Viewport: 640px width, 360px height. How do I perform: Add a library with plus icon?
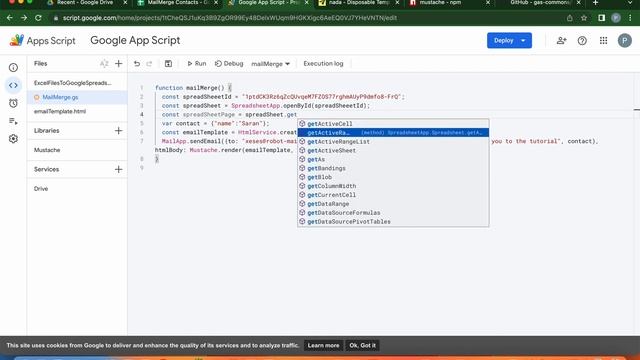click(x=118, y=131)
